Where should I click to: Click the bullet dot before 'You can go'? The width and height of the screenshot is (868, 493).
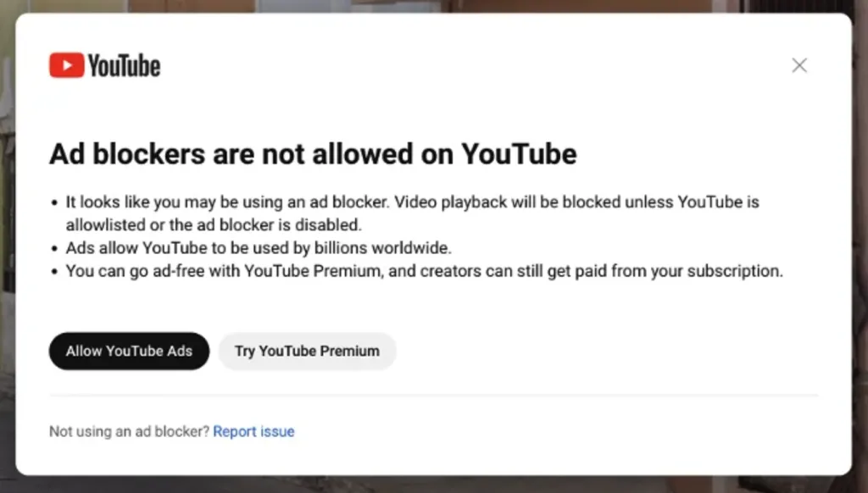click(54, 272)
